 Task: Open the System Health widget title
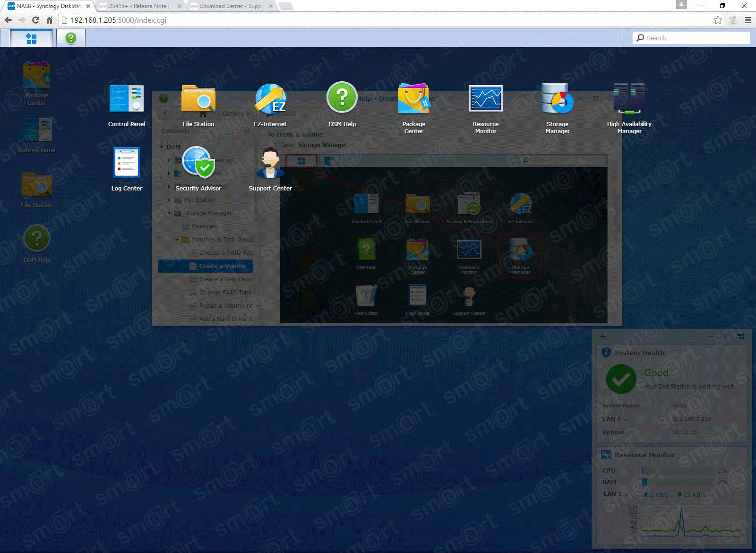[x=639, y=353]
